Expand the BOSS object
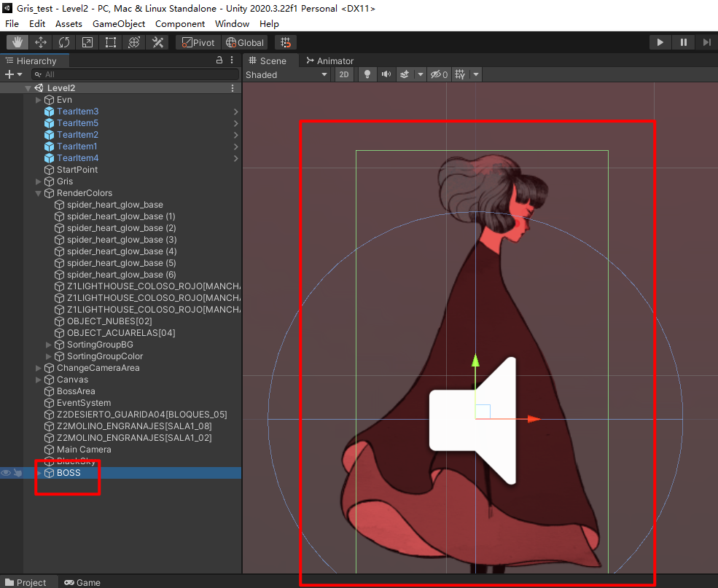This screenshot has height=588, width=718. (39, 473)
